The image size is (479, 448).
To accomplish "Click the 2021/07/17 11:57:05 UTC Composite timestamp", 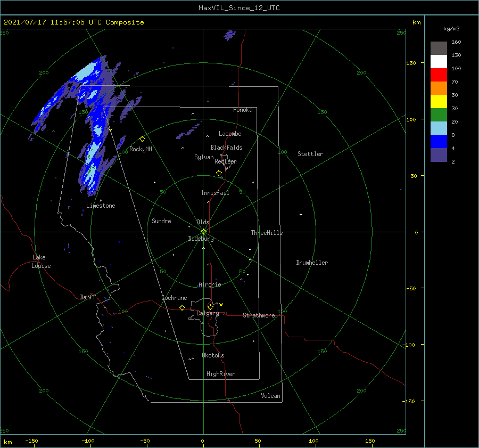I will [73, 22].
